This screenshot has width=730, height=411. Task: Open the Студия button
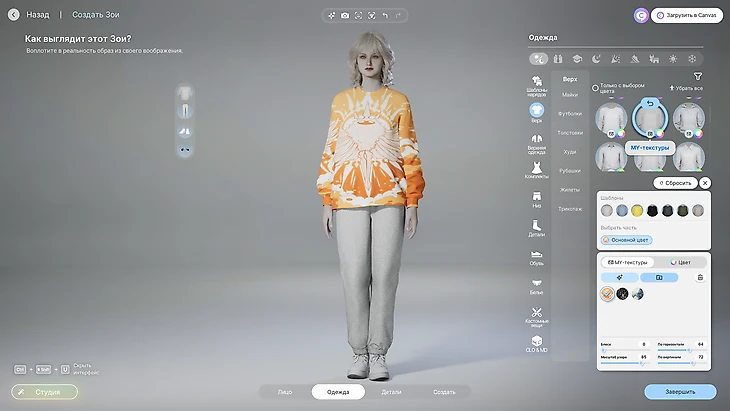tap(45, 392)
